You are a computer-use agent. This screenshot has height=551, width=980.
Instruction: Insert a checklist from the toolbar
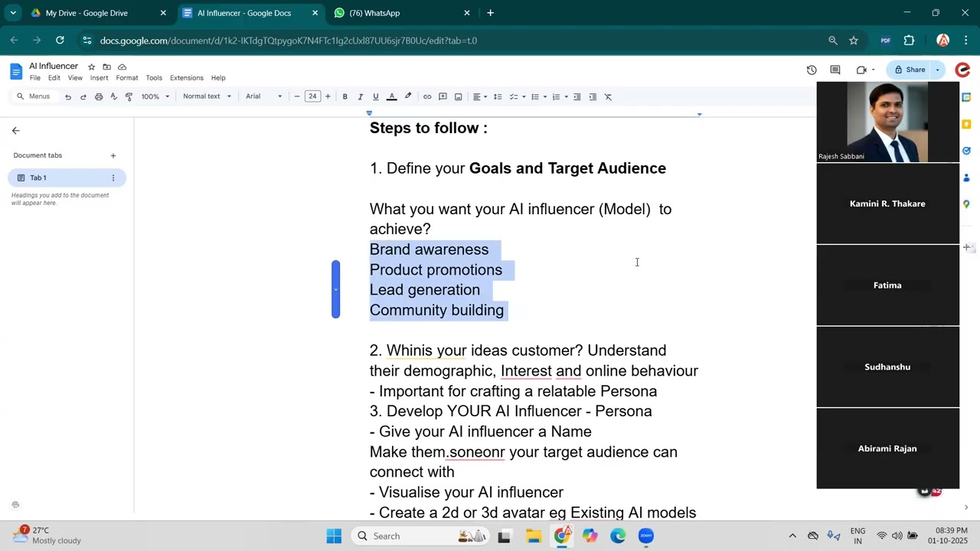click(514, 96)
